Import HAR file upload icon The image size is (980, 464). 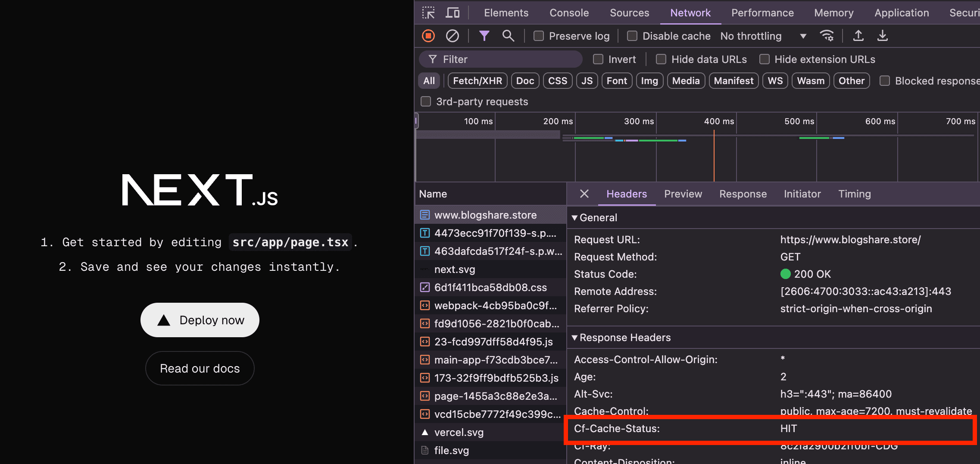(858, 36)
